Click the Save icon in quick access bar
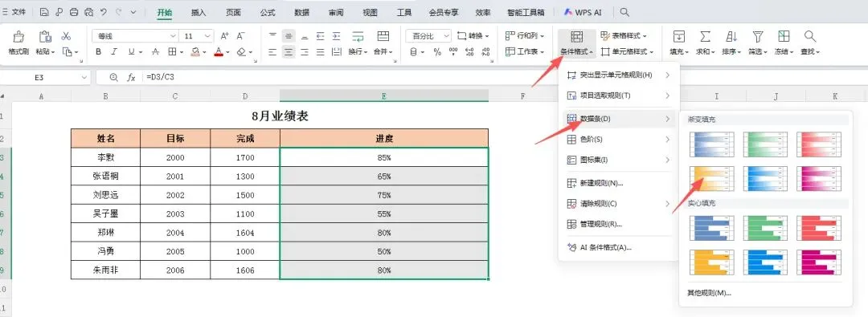This screenshot has width=868, height=317. coord(44,11)
